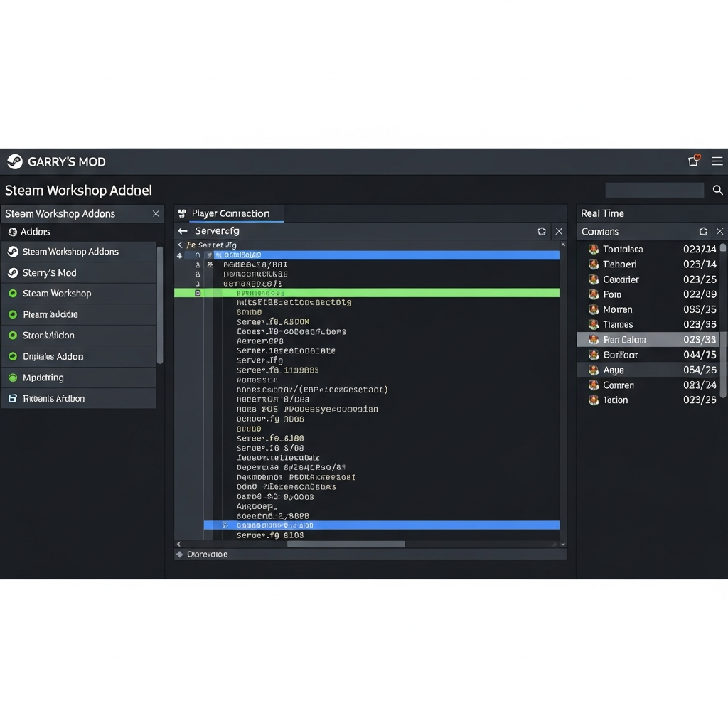Click the Steam logo beside GARRY'S MOD
The height and width of the screenshot is (728, 728).
[x=15, y=161]
